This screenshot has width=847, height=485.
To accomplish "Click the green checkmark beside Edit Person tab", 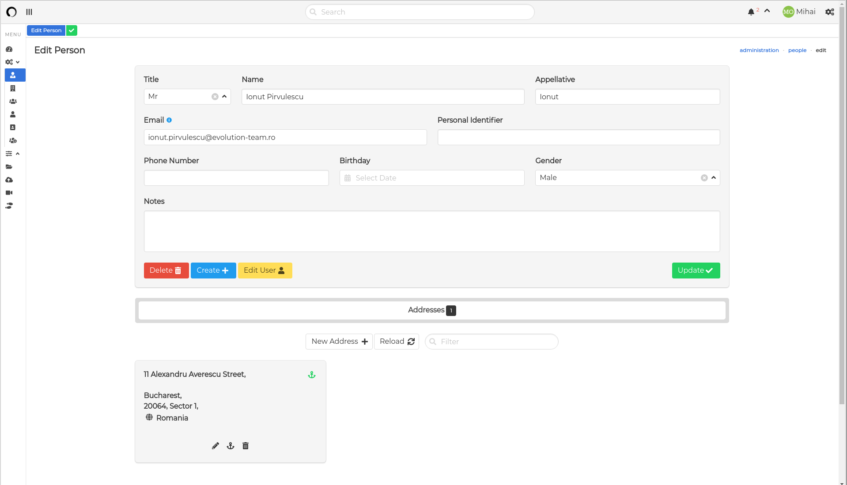I will 71,30.
